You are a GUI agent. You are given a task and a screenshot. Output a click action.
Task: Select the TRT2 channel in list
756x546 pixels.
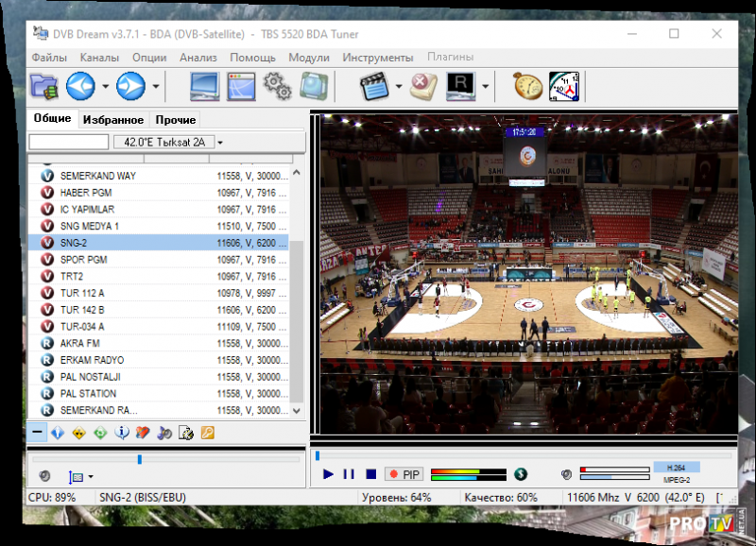pyautogui.click(x=73, y=276)
